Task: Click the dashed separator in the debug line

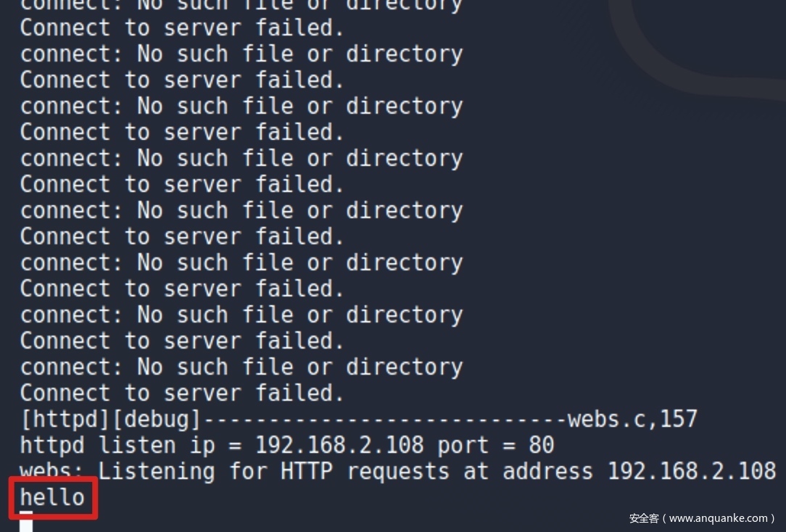Action: (x=384, y=419)
